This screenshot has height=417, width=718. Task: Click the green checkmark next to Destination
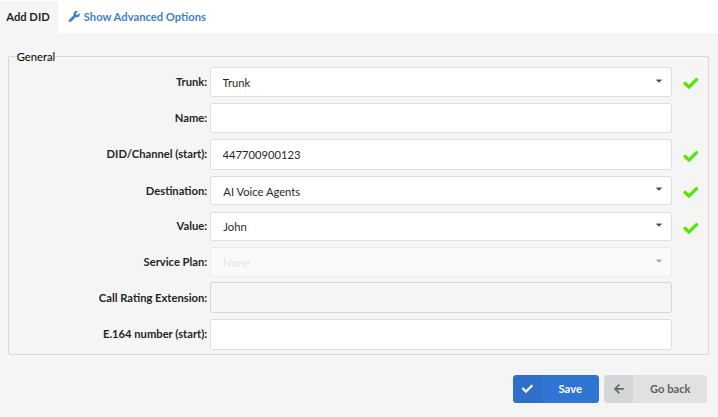coord(691,192)
